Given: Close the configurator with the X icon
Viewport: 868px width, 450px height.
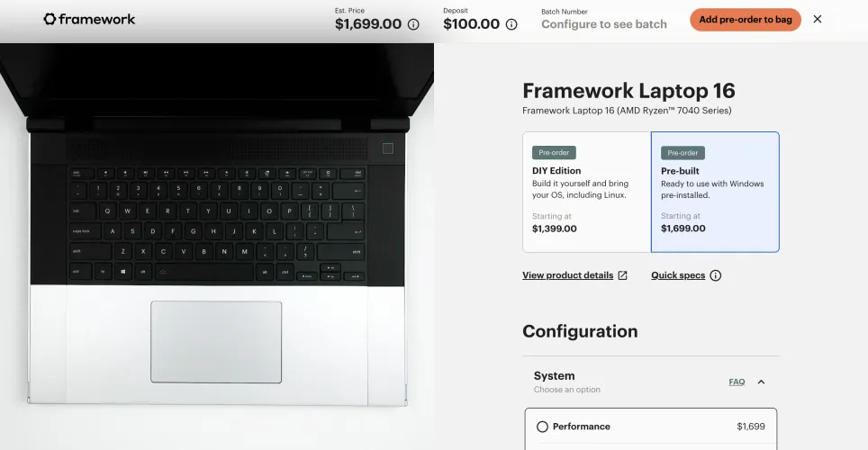Looking at the screenshot, I should point(818,19).
